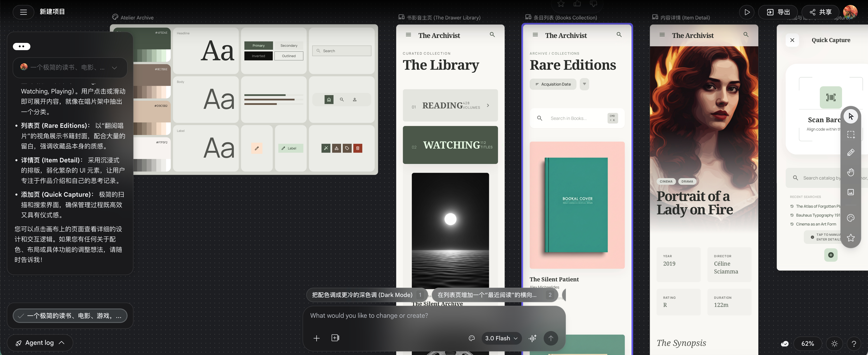Click the voice input sparkle icon

pyautogui.click(x=532, y=338)
